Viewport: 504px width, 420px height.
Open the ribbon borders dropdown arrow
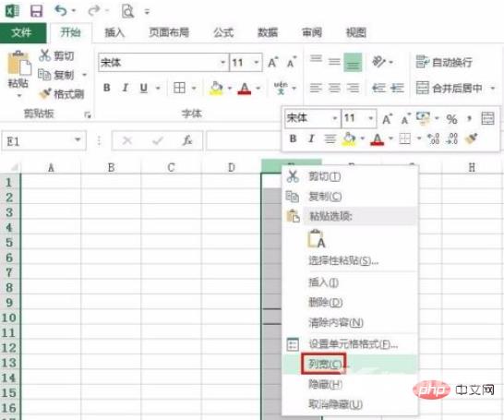[x=194, y=88]
